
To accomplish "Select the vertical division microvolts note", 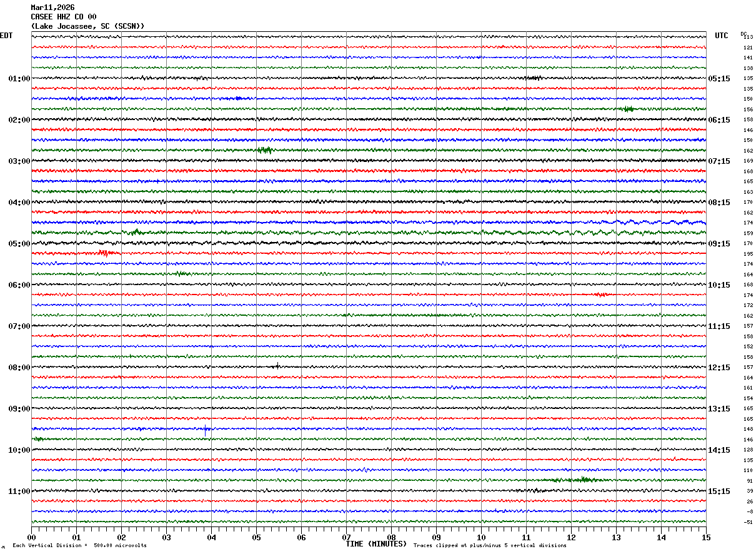I will click(x=80, y=546).
